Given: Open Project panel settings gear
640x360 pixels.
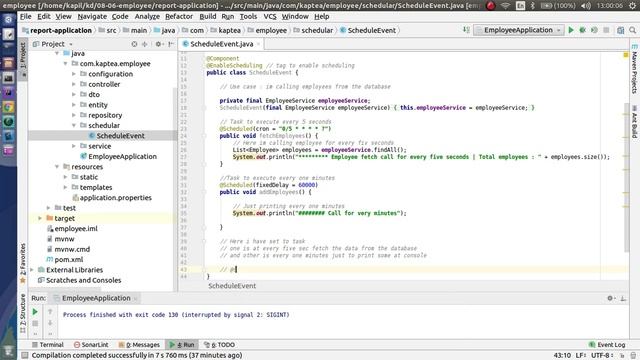Looking at the screenshot, I should point(158,44).
